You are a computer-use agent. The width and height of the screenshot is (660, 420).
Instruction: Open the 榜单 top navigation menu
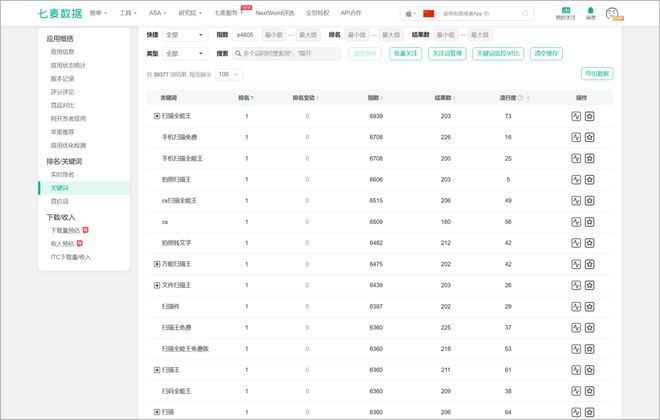[98, 14]
